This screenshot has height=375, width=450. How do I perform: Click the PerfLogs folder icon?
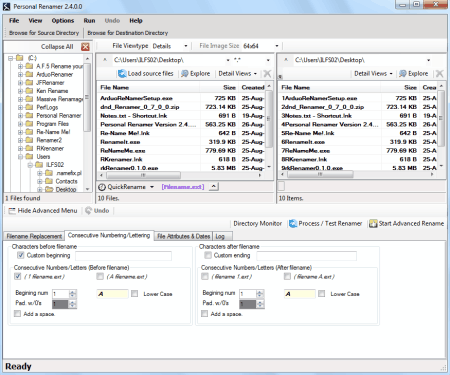(29, 107)
